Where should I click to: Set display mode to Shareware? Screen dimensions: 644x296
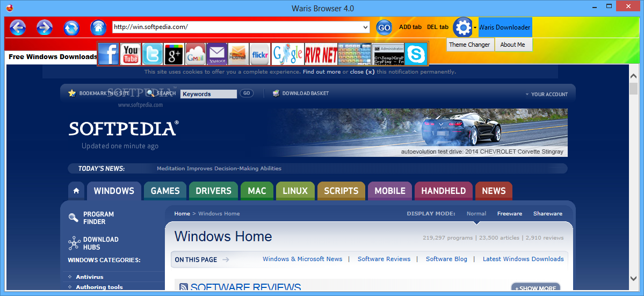(548, 213)
